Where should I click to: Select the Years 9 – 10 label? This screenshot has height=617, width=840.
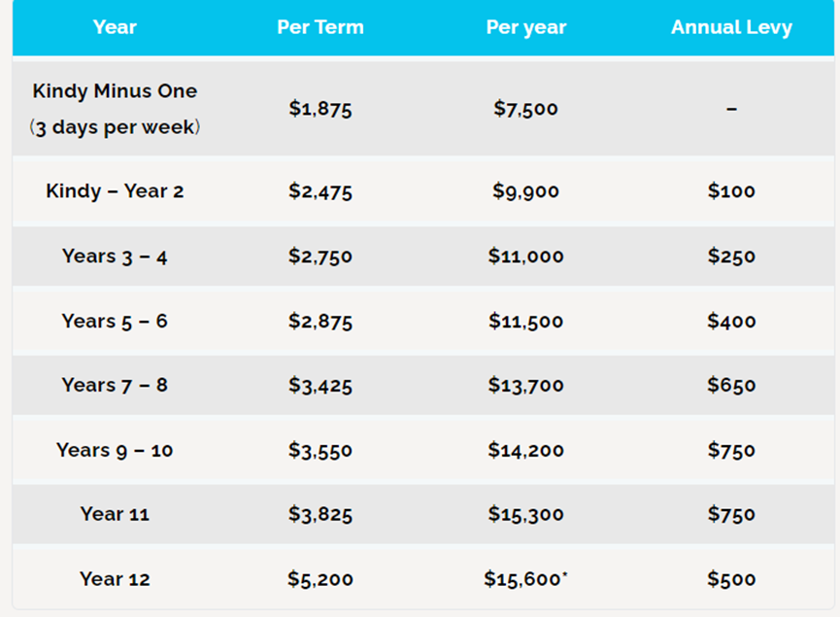pos(115,450)
